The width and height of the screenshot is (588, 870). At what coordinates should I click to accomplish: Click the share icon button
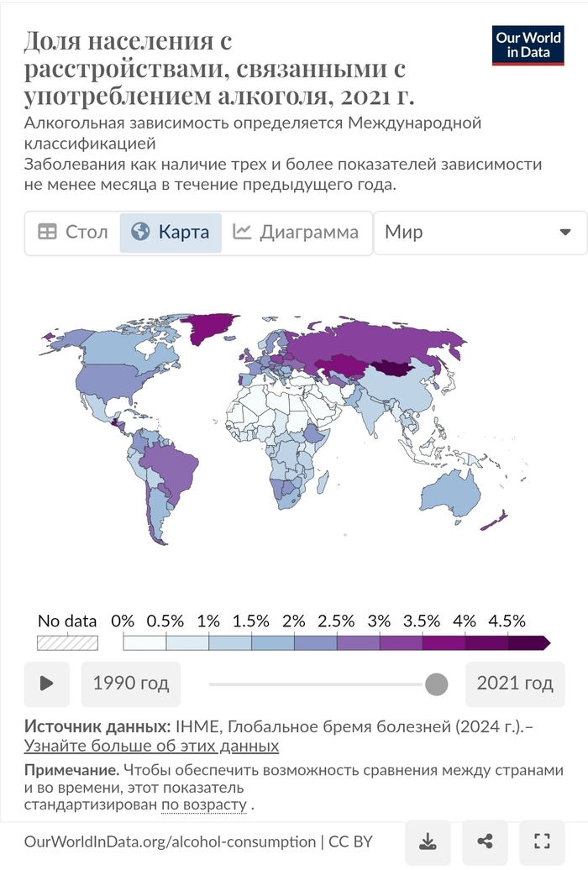(485, 842)
